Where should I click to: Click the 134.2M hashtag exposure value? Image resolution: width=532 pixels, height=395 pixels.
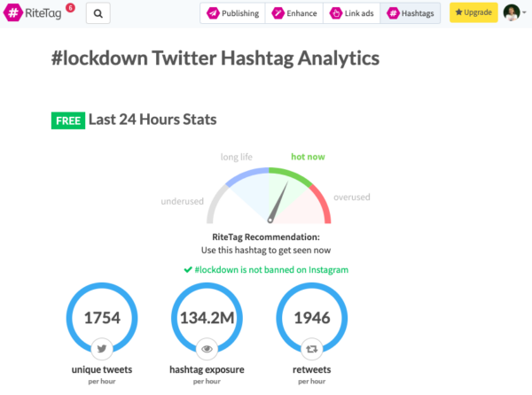click(x=207, y=318)
